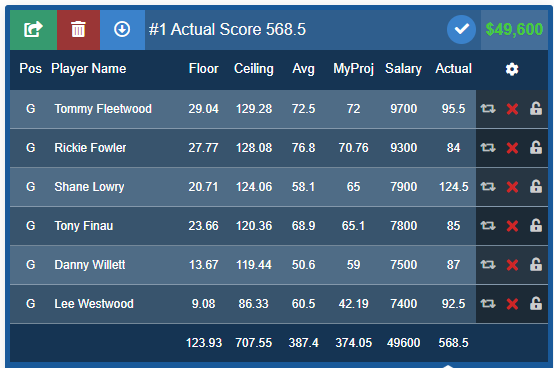The width and height of the screenshot is (554, 368).
Task: Select the Tony Finau player name
Action: point(84,226)
